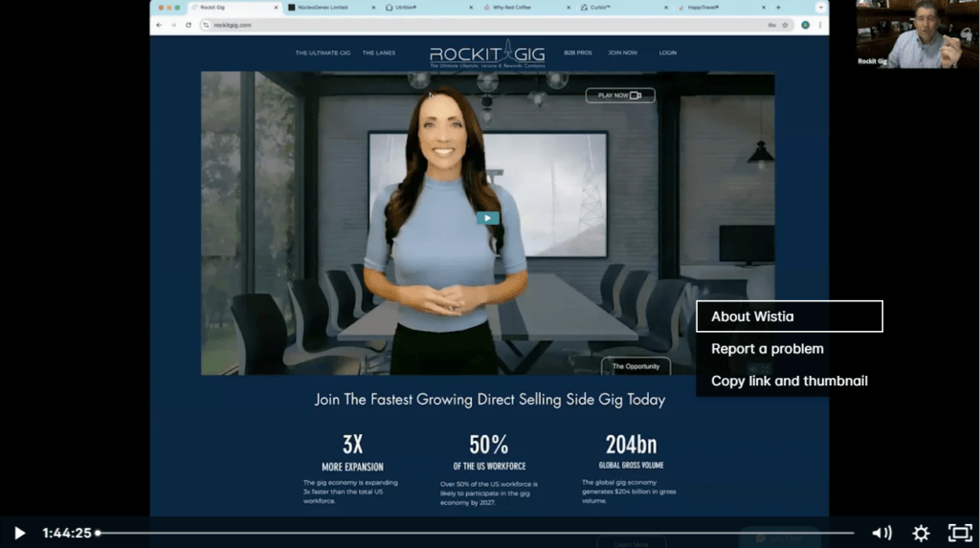
Task: Open a new browser tab with plus
Action: [x=778, y=8]
